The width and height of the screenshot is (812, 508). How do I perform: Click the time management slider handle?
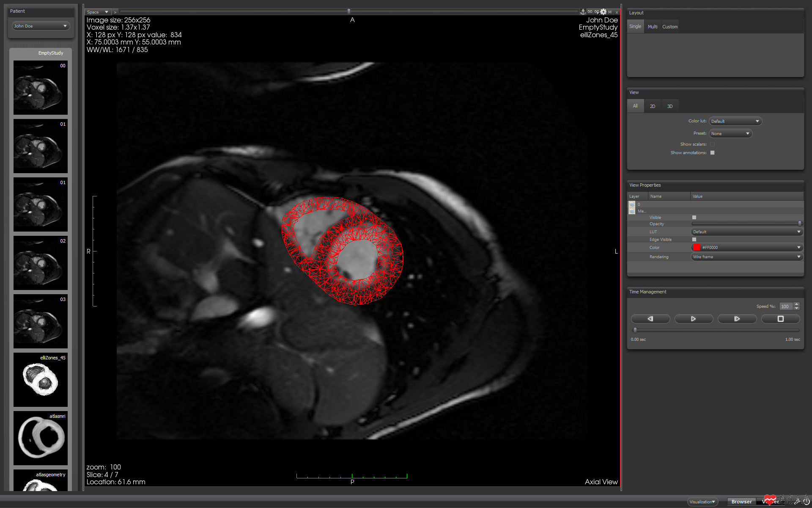click(x=635, y=330)
